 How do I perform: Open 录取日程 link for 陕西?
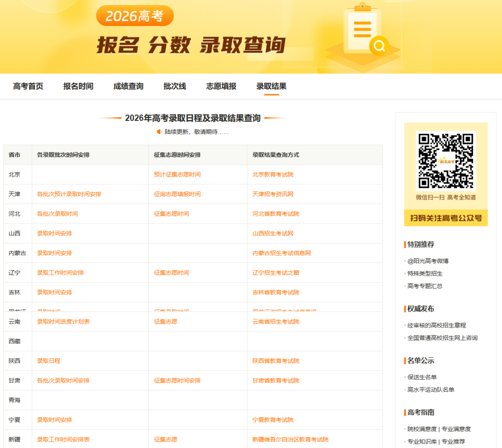point(49,361)
